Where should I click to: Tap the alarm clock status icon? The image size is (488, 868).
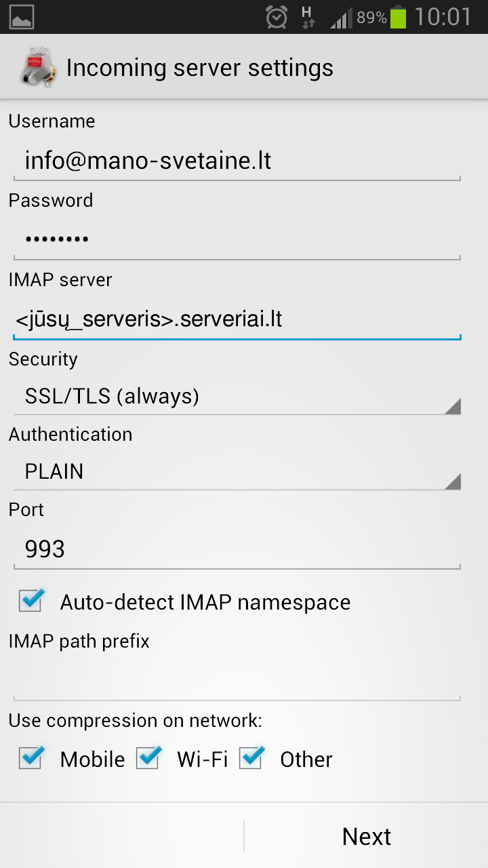pyautogui.click(x=277, y=17)
